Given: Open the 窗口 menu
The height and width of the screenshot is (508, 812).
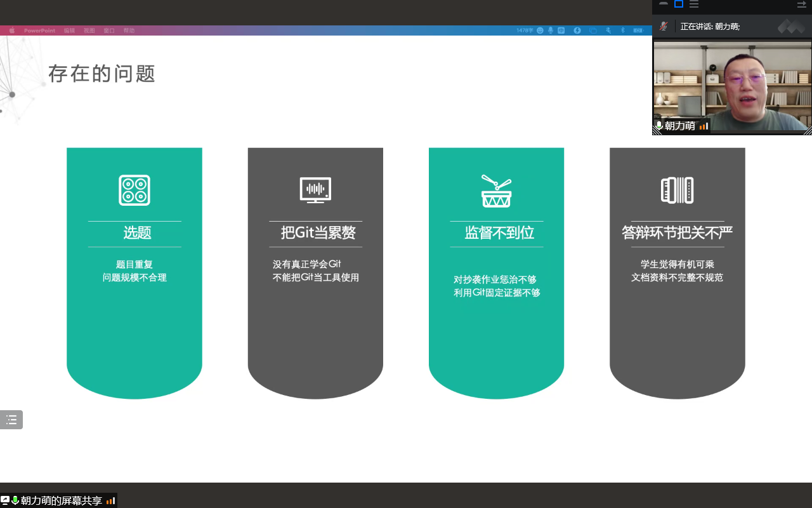Looking at the screenshot, I should click(109, 30).
